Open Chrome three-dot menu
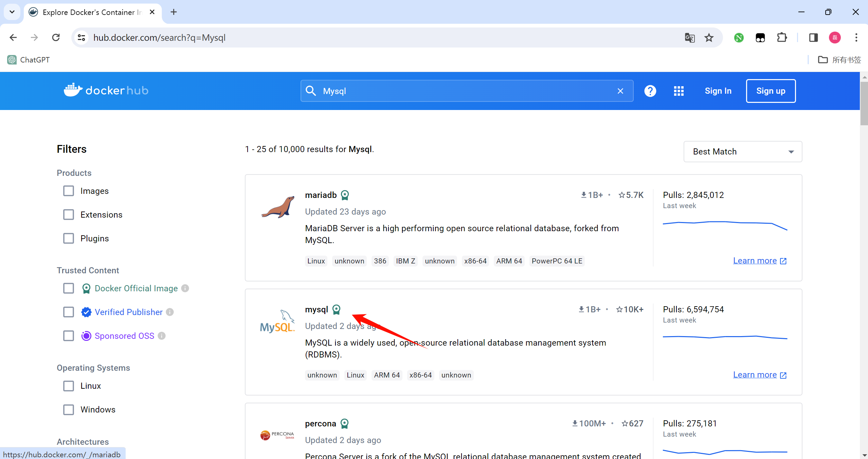 click(856, 37)
